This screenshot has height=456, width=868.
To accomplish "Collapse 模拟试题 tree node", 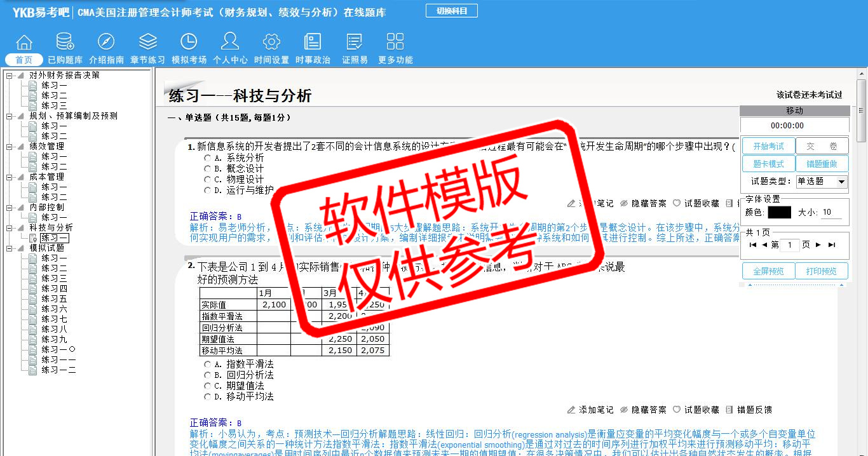I will 9,248.
